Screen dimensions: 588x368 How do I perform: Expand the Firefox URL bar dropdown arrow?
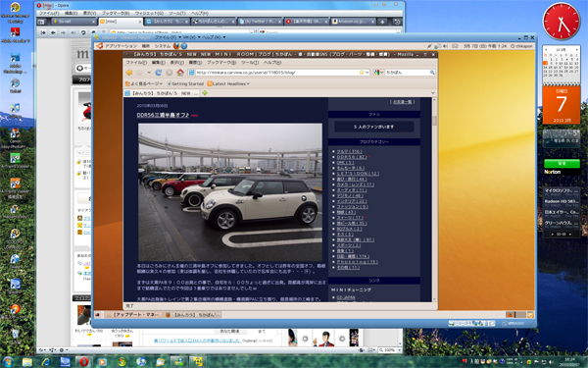(x=367, y=73)
